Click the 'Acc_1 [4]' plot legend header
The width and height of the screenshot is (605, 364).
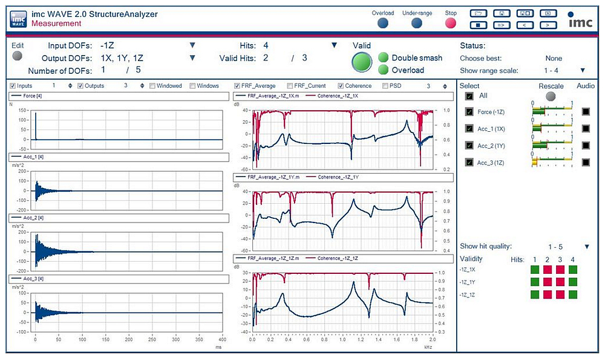tap(119, 157)
